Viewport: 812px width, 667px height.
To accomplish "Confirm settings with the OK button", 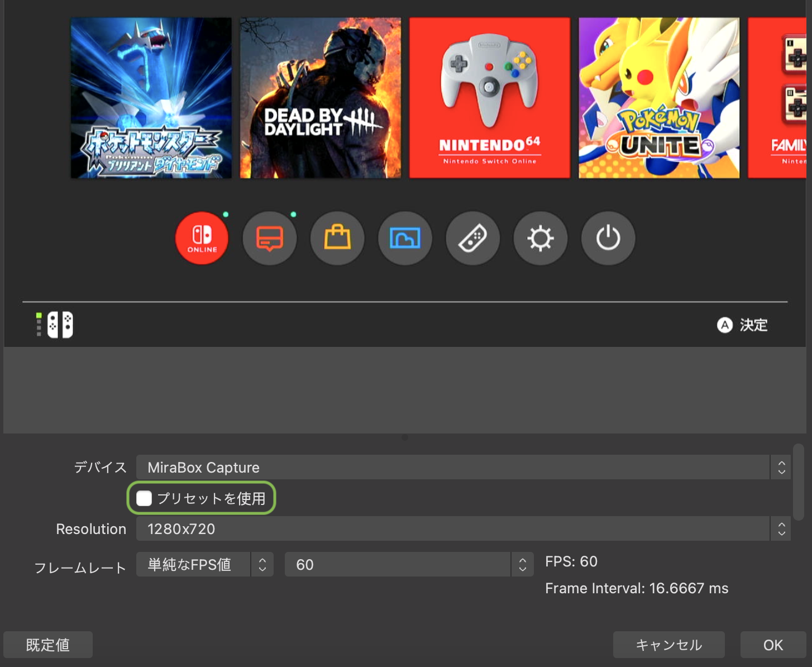I will tap(773, 645).
